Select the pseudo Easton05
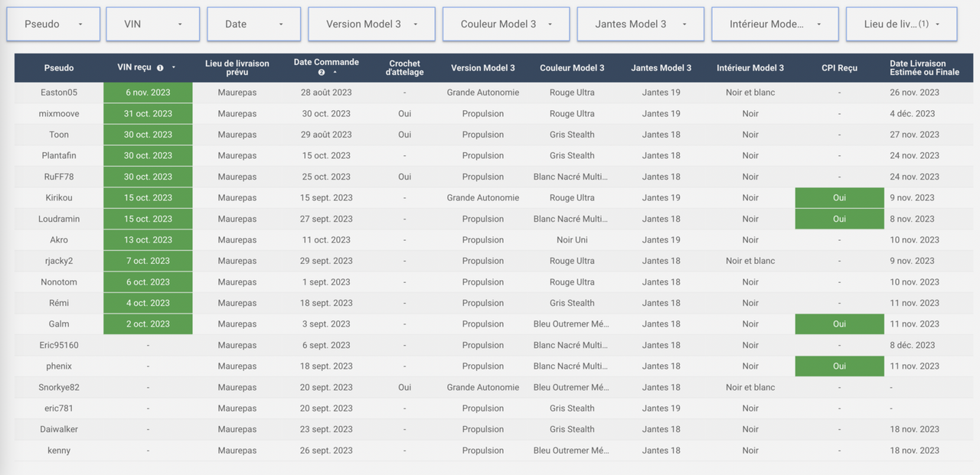980x475 pixels. click(x=59, y=93)
